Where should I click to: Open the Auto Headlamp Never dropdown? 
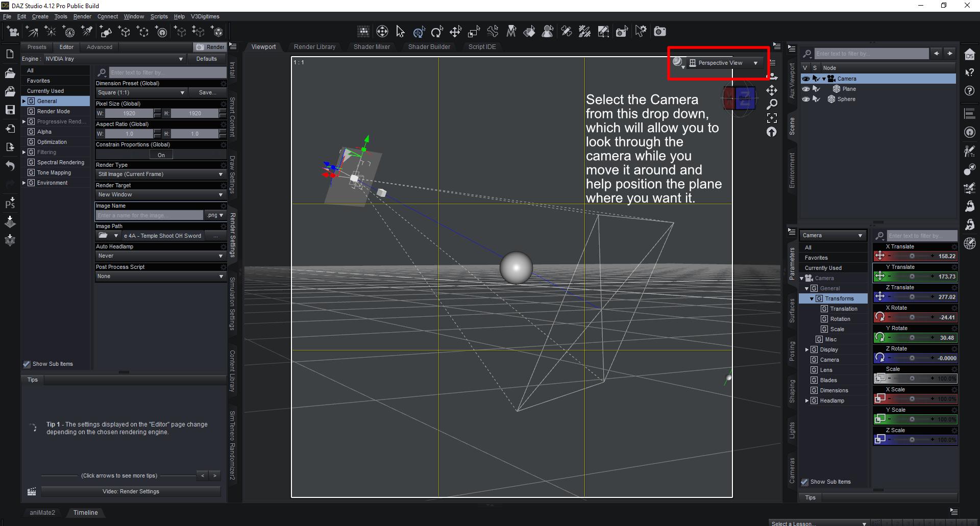(x=160, y=256)
